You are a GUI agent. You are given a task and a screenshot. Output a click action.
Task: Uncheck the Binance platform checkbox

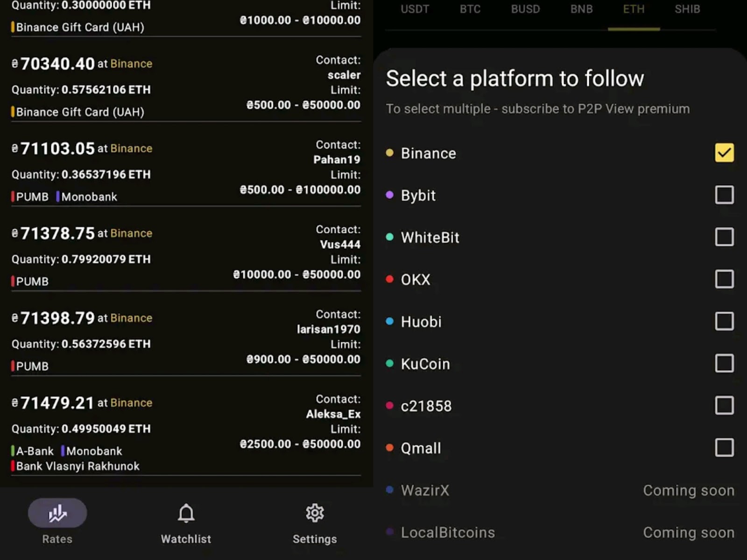(x=724, y=153)
